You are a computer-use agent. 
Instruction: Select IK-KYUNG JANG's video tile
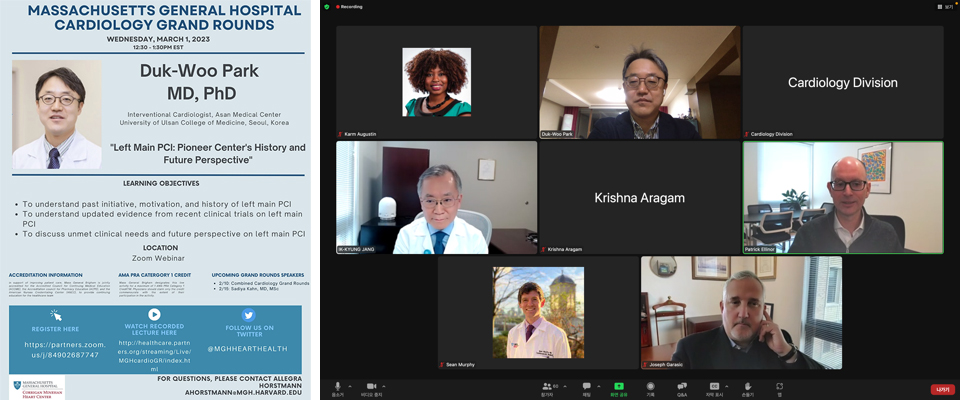437,197
